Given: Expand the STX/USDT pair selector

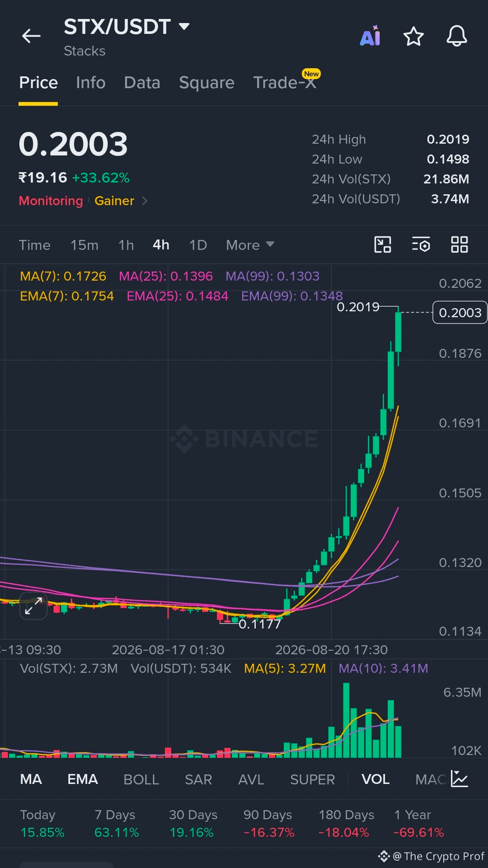Looking at the screenshot, I should pyautogui.click(x=184, y=26).
